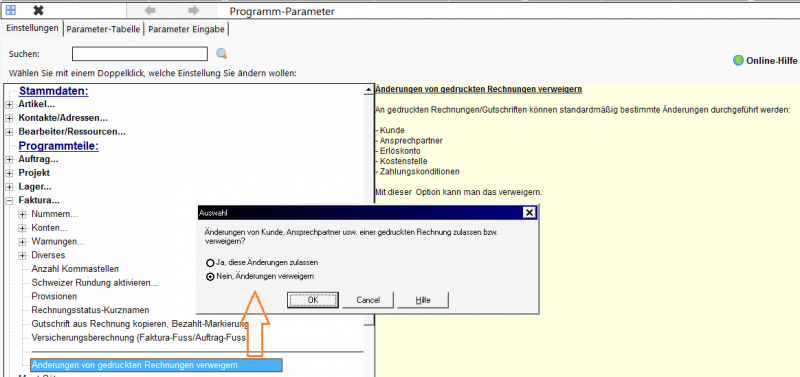Confirm the dialog with OK

point(313,300)
